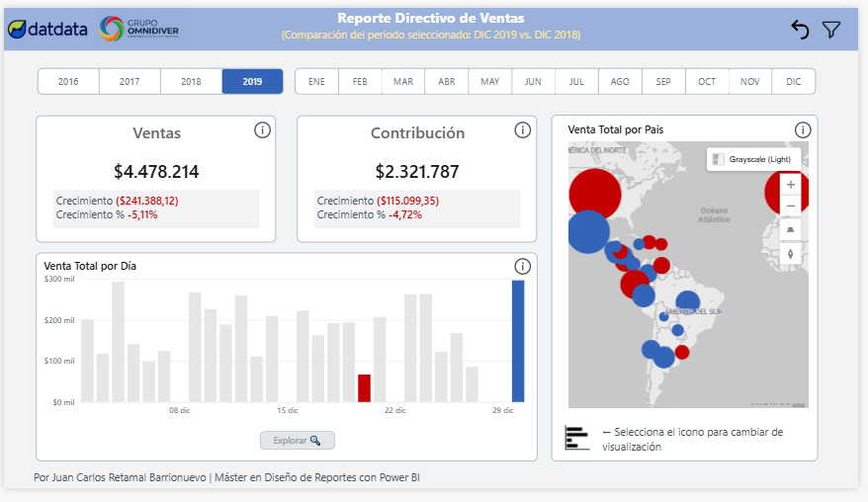868x502 pixels.
Task: Click the Contribución growth ($115.099,35)
Action: 407,201
